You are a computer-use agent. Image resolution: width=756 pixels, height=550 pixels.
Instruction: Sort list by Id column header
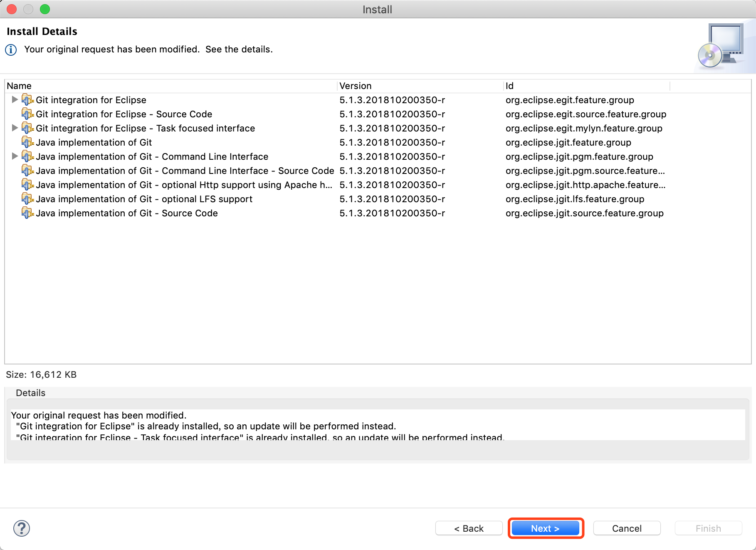pyautogui.click(x=586, y=86)
